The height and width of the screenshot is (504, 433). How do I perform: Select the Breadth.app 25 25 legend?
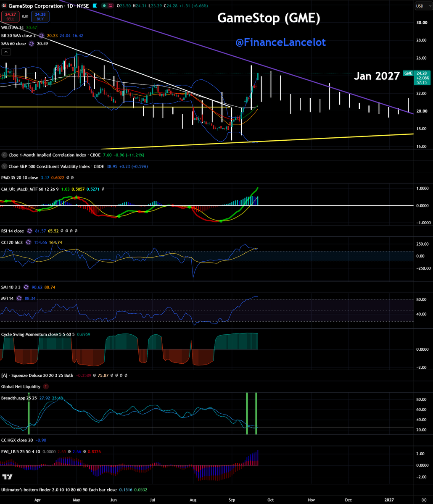pyautogui.click(x=18, y=397)
